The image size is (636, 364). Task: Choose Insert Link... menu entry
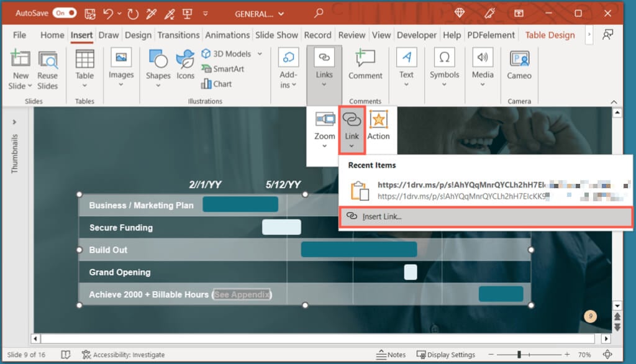coord(486,216)
